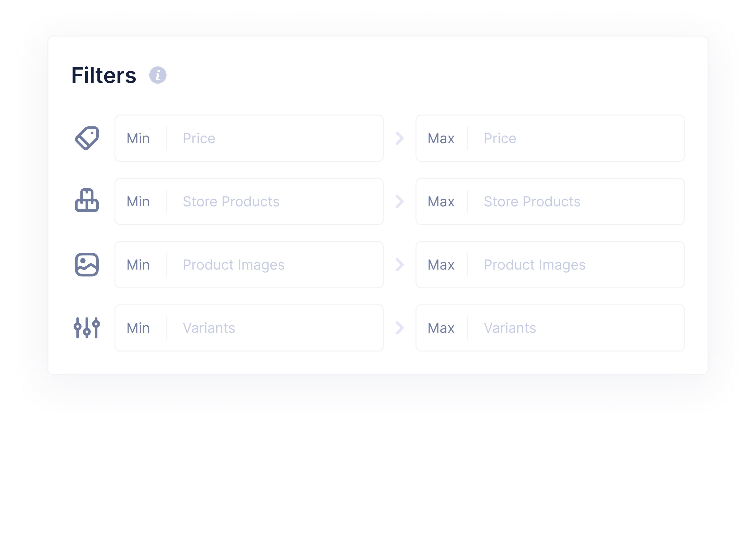Image resolution: width=756 pixels, height=549 pixels.
Task: Click the Min Store Products input field
Action: point(267,201)
